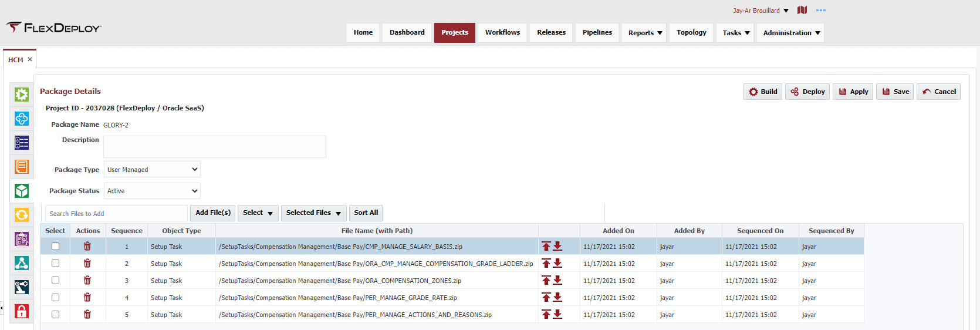
Task: Cancel package editing
Action: tap(938, 92)
